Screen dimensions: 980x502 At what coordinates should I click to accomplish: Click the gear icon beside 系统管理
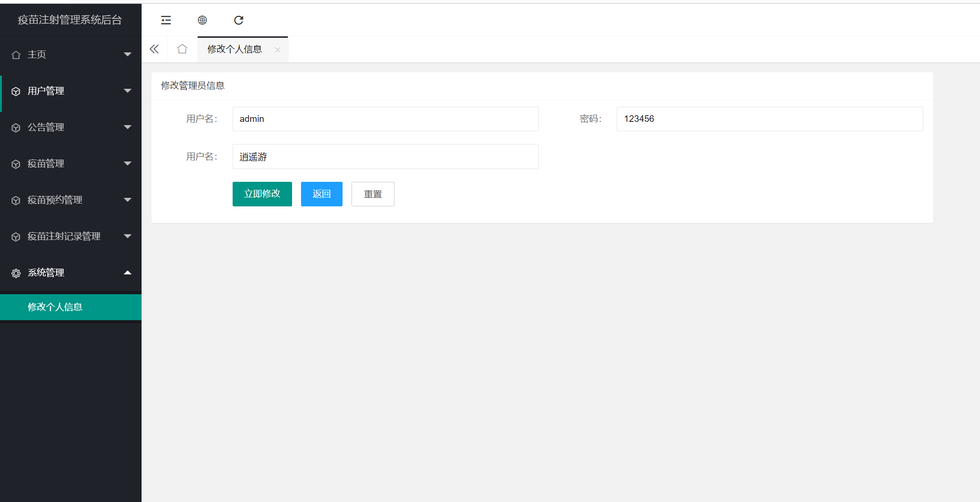click(16, 273)
